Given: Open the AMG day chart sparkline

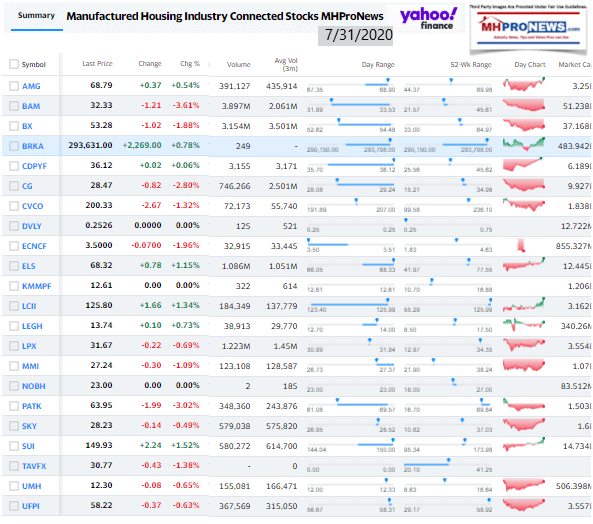Looking at the screenshot, I should 524,85.
